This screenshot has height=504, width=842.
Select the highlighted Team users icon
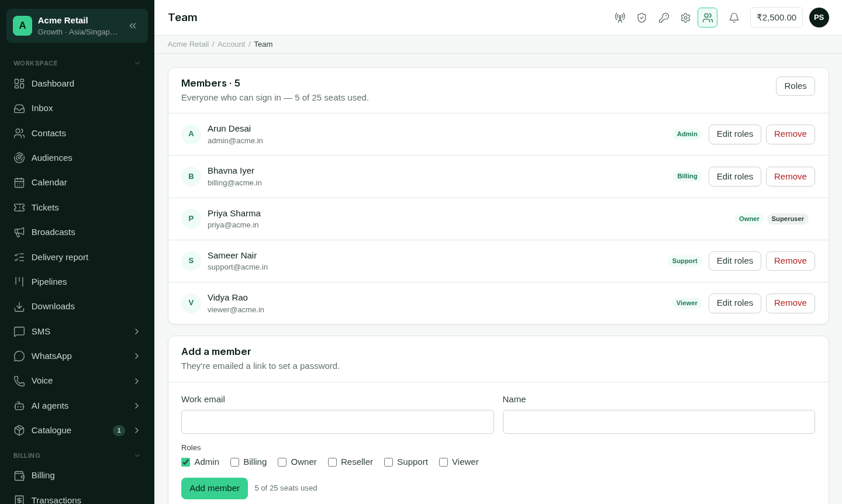[x=708, y=18]
